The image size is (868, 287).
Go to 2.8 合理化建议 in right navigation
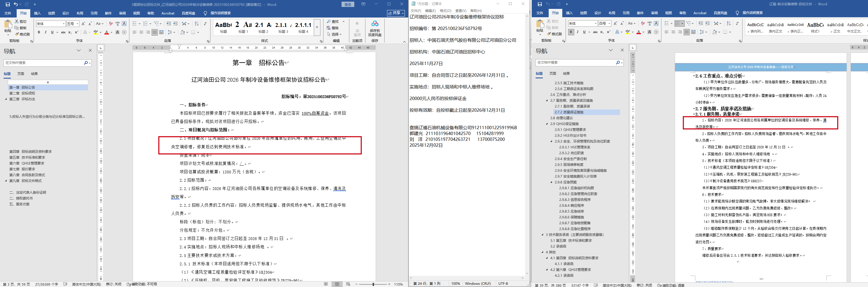562,118
